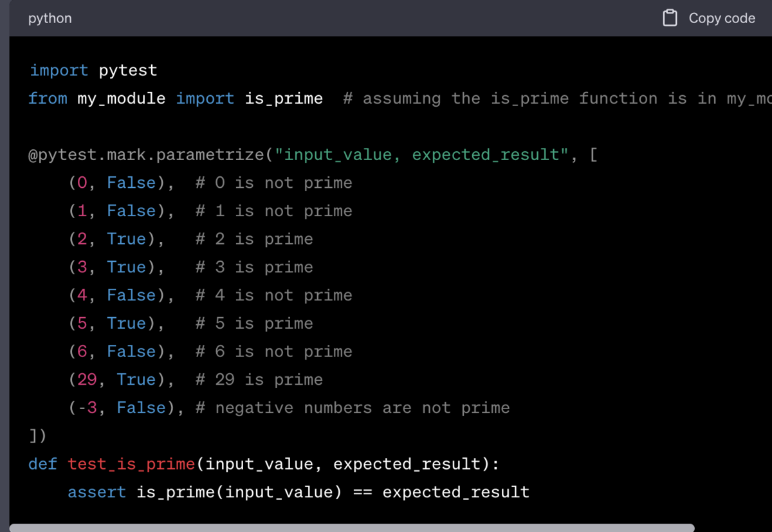The image size is (772, 532).
Task: Select the True keyword beside 2
Action: (126, 239)
